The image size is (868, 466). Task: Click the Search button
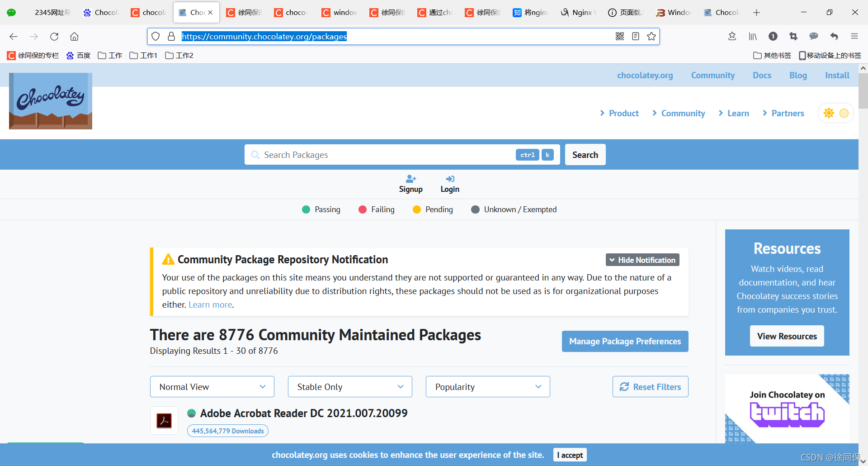585,155
